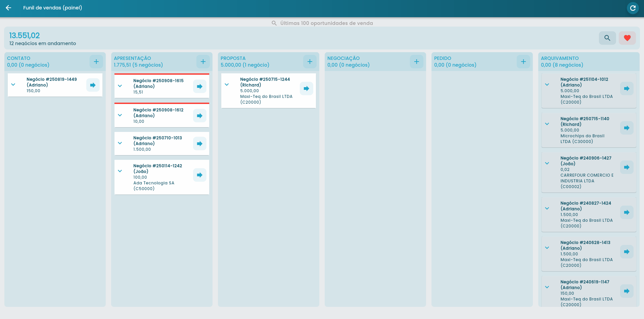Click the back arrow in header
This screenshot has width=644, height=319.
pyautogui.click(x=9, y=8)
